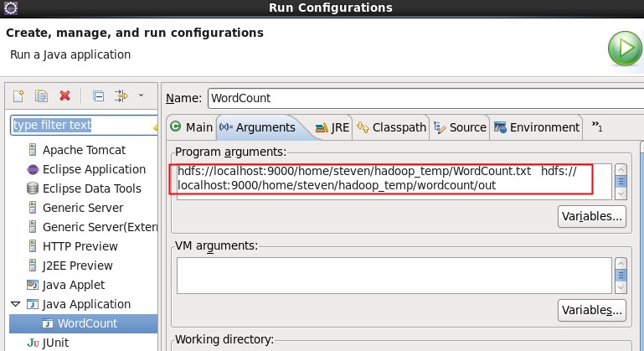644x351 pixels.
Task: Select J2EE Preview entry
Action: [77, 266]
